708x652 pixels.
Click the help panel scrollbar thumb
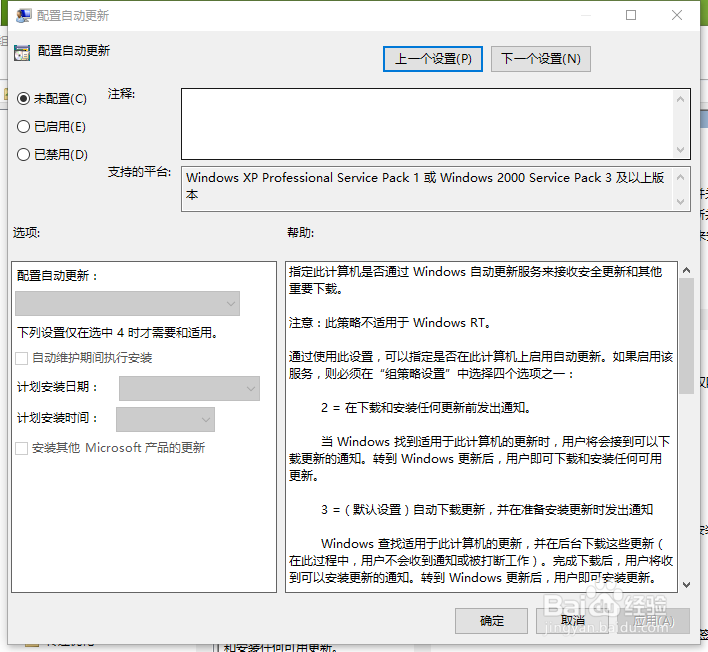point(686,336)
